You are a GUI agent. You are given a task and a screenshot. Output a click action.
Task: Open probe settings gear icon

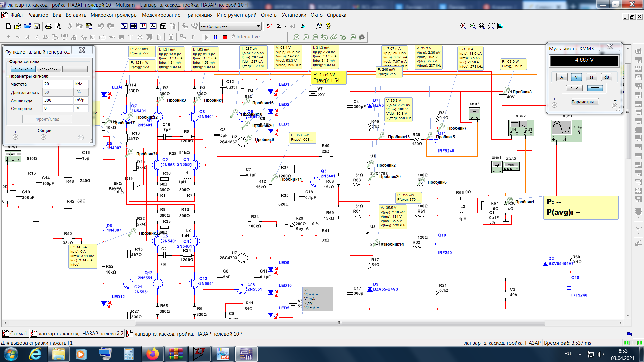(x=362, y=37)
